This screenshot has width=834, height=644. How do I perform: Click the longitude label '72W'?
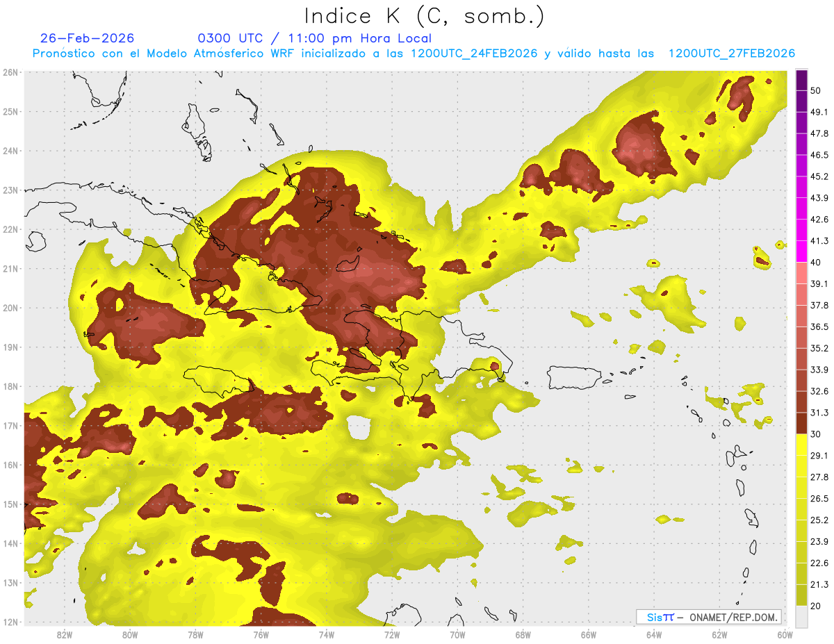[392, 634]
